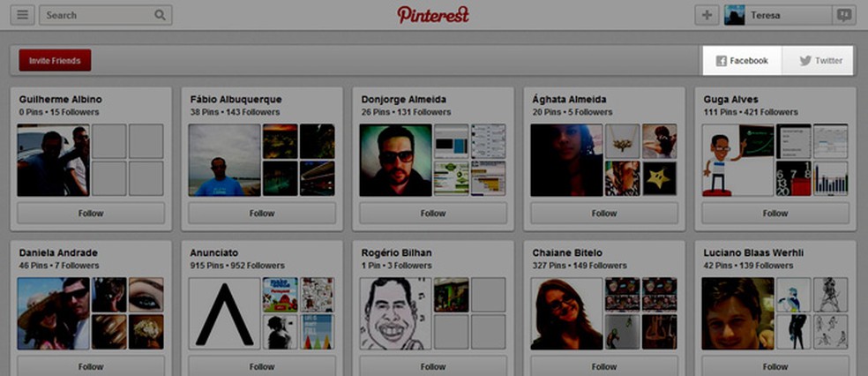Open Daniela Andrade's profile name

coord(58,253)
